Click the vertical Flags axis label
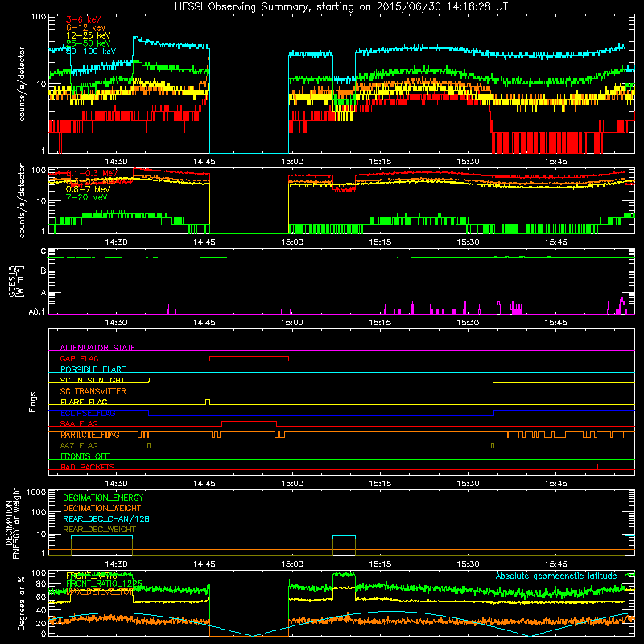The width and height of the screenshot is (644, 644). pos(33,402)
